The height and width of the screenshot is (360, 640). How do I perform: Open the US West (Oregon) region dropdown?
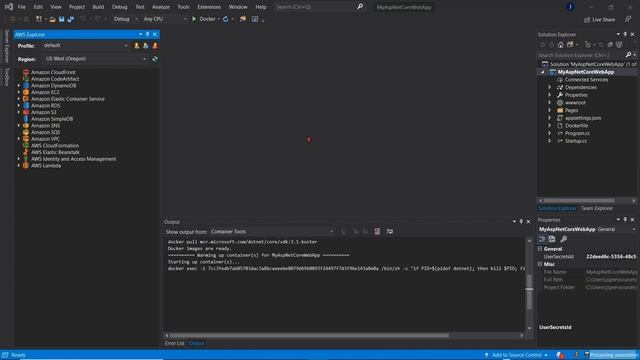(x=96, y=59)
